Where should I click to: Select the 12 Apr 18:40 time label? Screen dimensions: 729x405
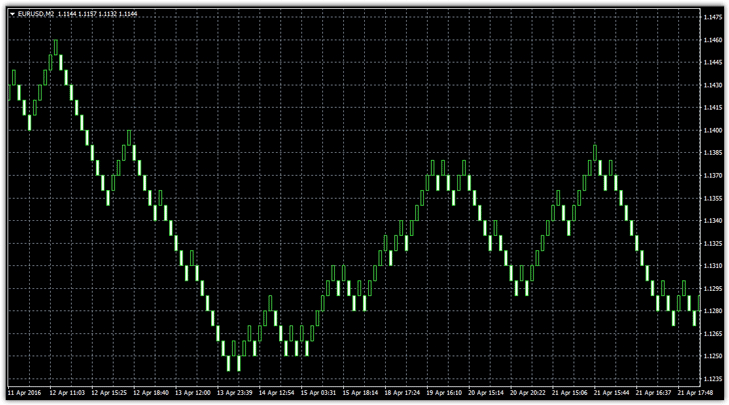coord(153,393)
